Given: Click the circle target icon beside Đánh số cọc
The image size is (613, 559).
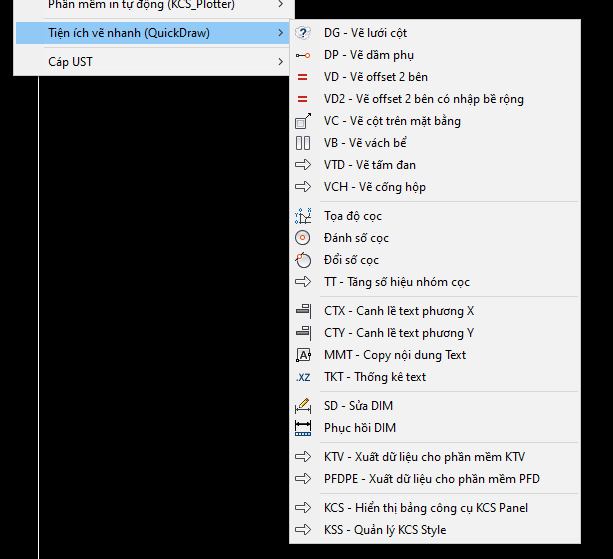Looking at the screenshot, I should pos(303,238).
